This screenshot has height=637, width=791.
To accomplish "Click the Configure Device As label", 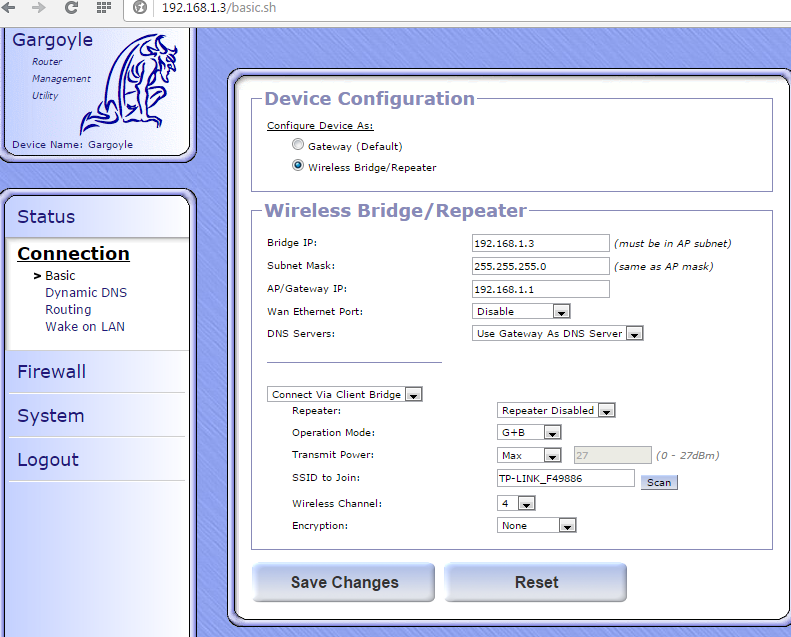I will (320, 126).
